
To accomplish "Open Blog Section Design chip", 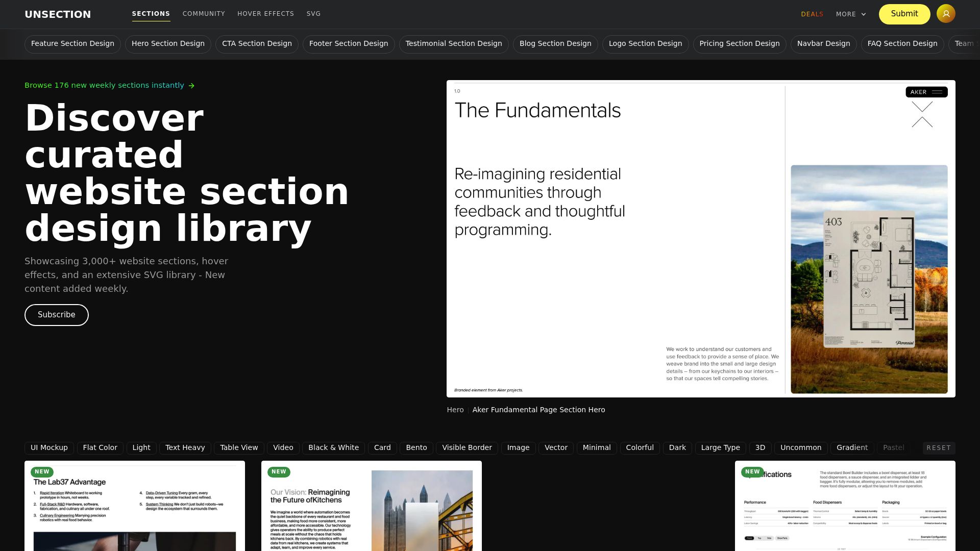I will (x=555, y=44).
